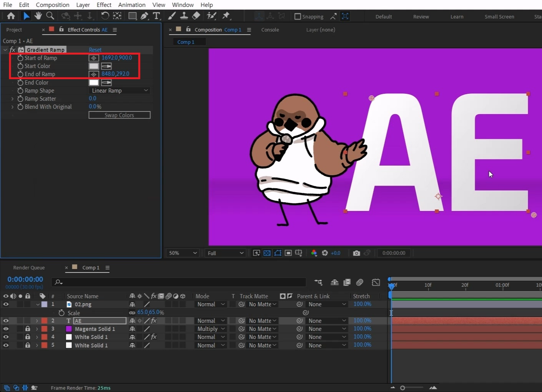This screenshot has width=542, height=392.
Task: Select the Rotation tool
Action: coord(105,16)
